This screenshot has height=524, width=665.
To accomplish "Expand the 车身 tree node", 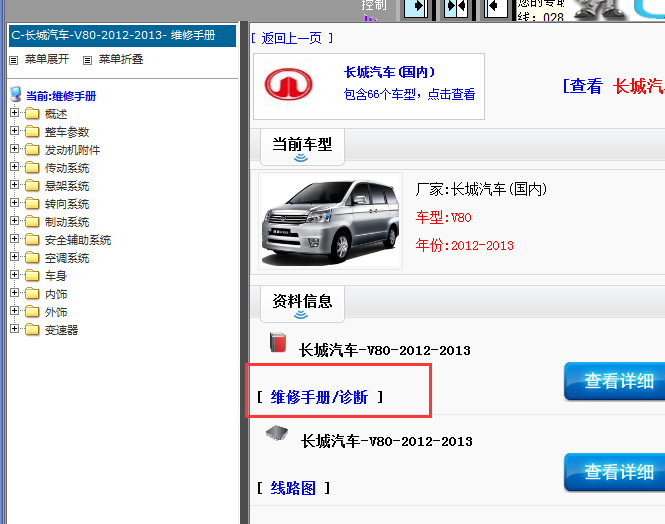I will click(x=14, y=275).
